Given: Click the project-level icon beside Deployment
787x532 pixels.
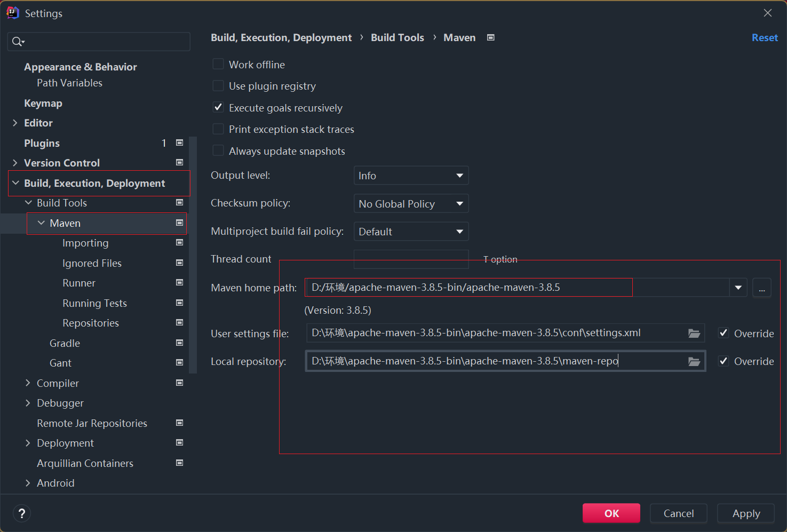Looking at the screenshot, I should point(180,442).
